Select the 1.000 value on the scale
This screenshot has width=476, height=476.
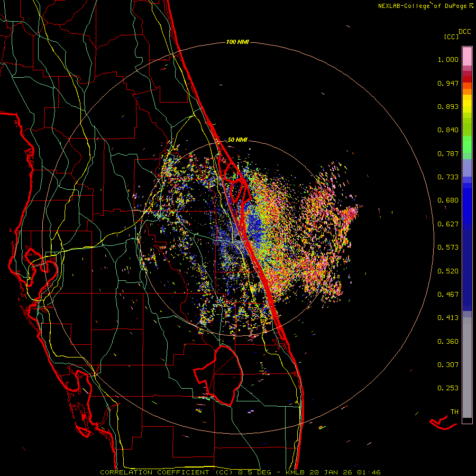[448, 59]
